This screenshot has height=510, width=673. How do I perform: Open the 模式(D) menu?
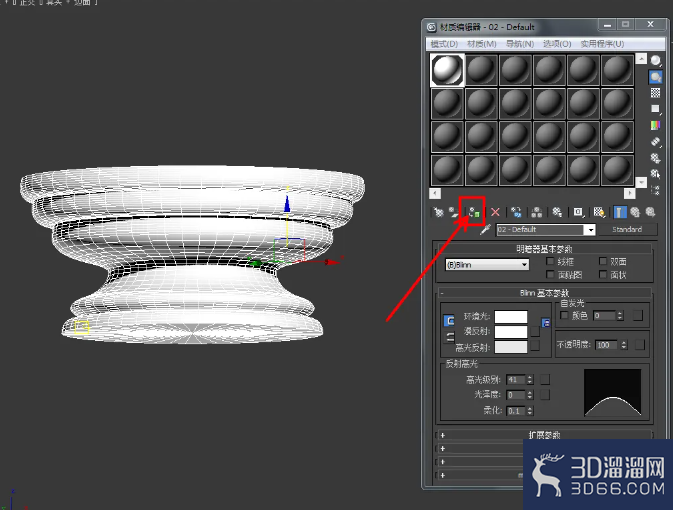444,44
